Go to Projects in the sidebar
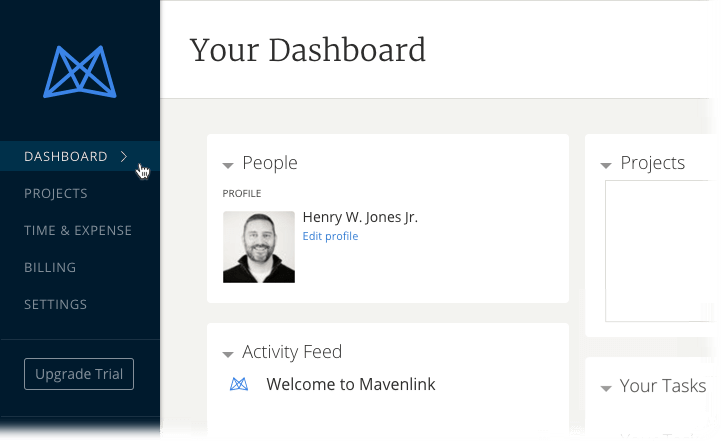Viewport: 721px width, 441px height. 56,193
